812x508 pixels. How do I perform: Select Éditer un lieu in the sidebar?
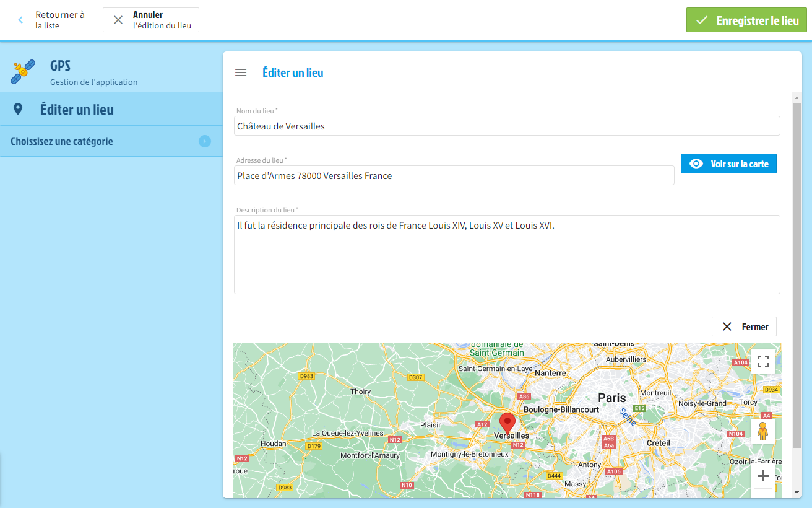pyautogui.click(x=77, y=110)
